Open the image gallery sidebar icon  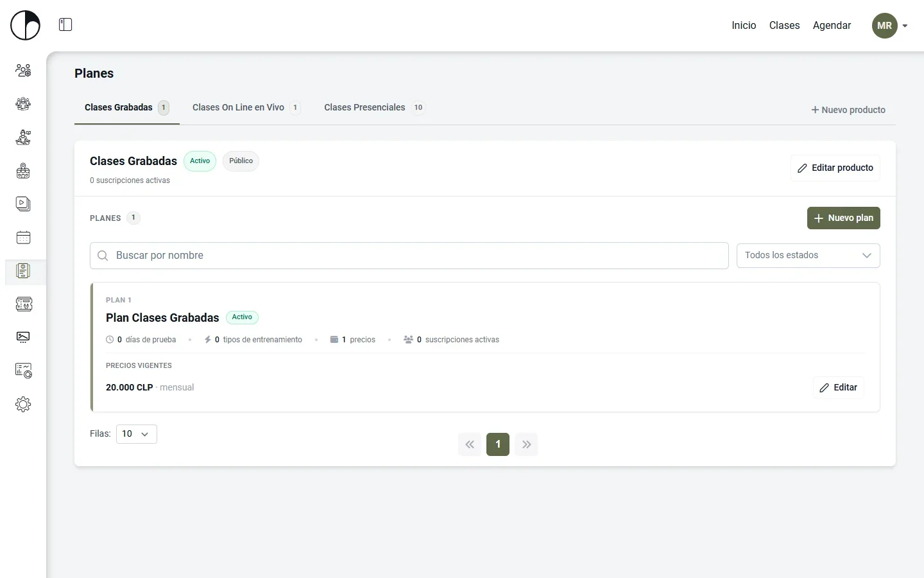(x=23, y=337)
